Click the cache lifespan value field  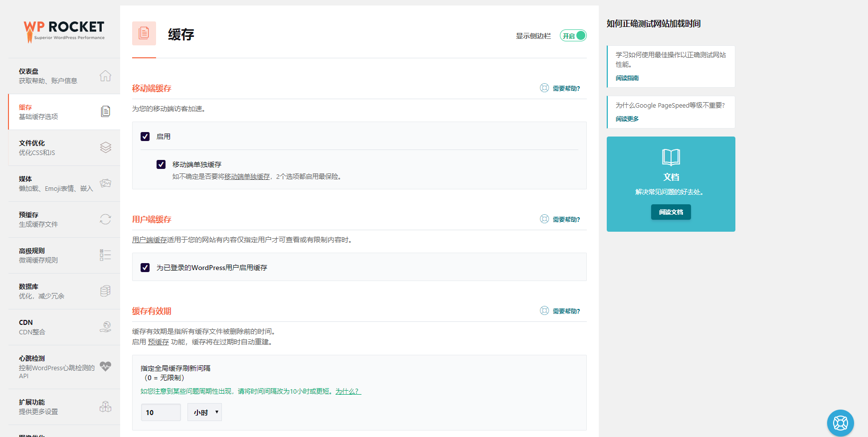click(x=161, y=412)
